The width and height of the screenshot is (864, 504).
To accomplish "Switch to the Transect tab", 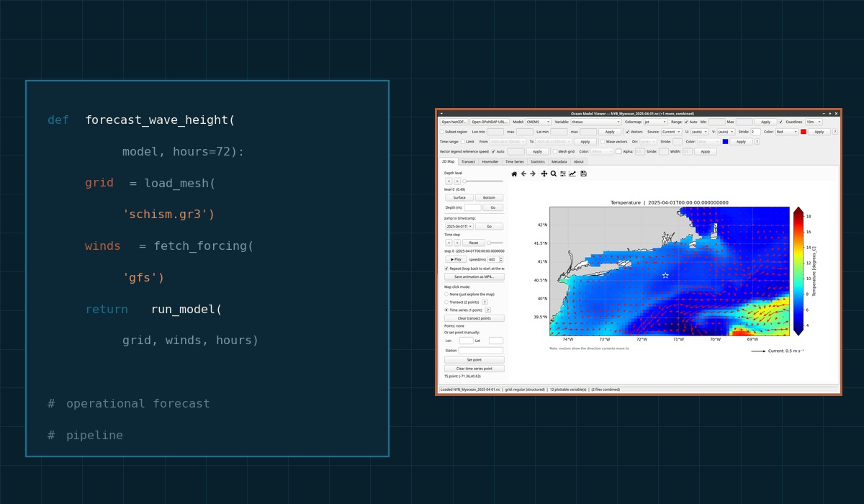I will click(468, 161).
